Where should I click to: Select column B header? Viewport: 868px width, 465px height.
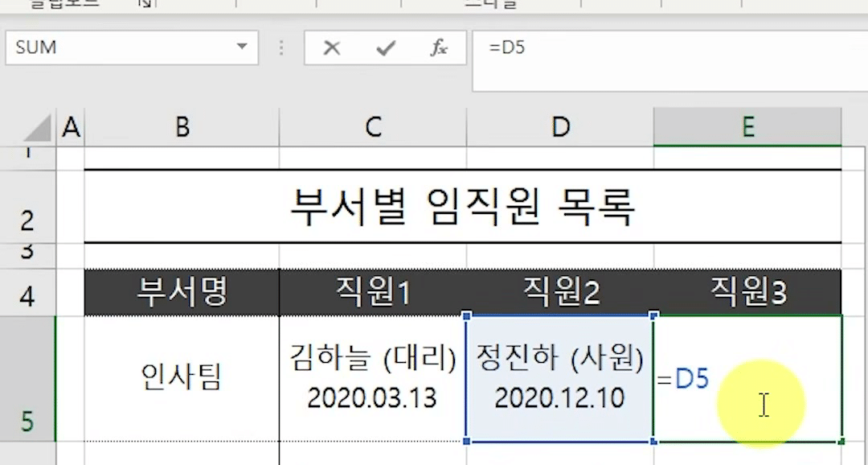point(182,127)
